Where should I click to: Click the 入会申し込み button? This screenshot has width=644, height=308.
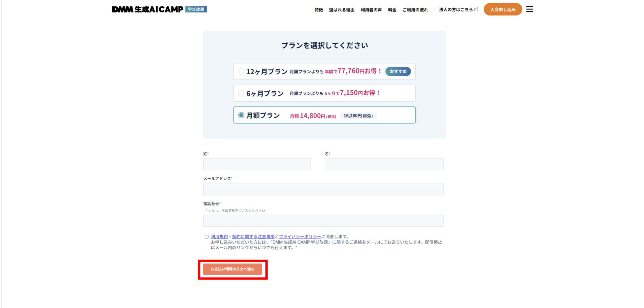point(503,9)
